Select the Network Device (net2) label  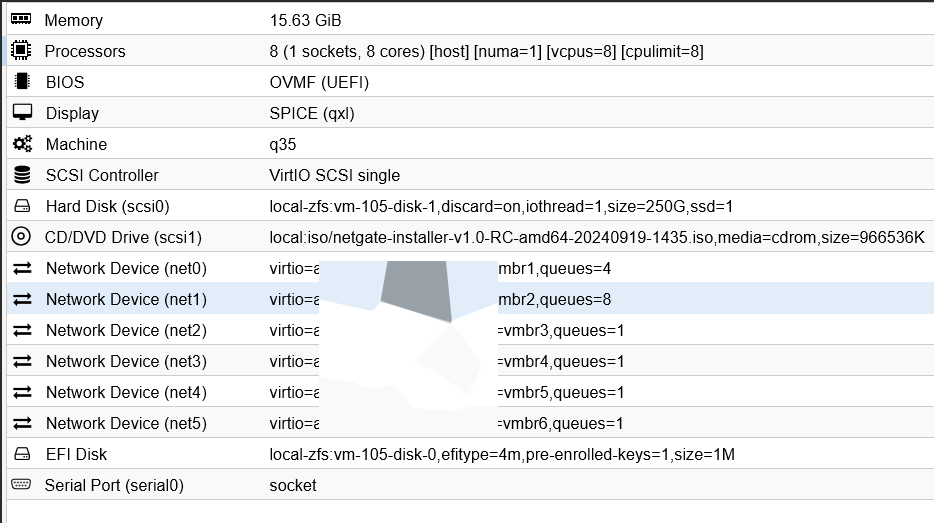[x=126, y=330]
